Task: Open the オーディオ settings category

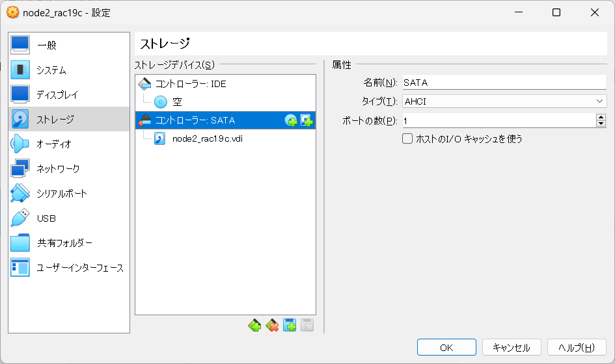Action: click(69, 144)
